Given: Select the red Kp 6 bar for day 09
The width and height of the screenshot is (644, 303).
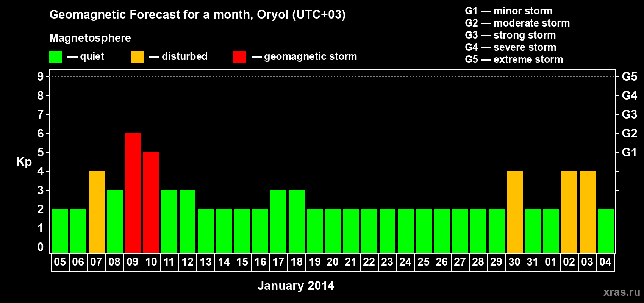Looking at the screenshot, I should click(133, 193).
